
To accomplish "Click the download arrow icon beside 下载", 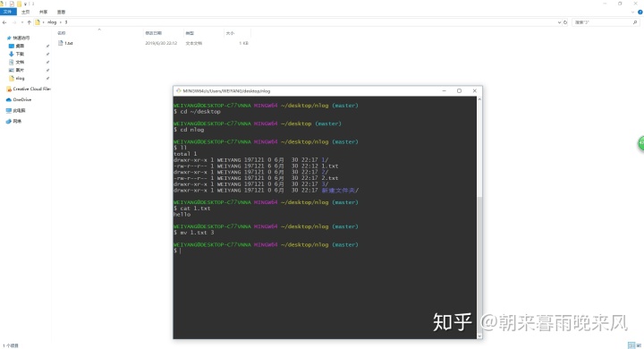I will (x=12, y=54).
